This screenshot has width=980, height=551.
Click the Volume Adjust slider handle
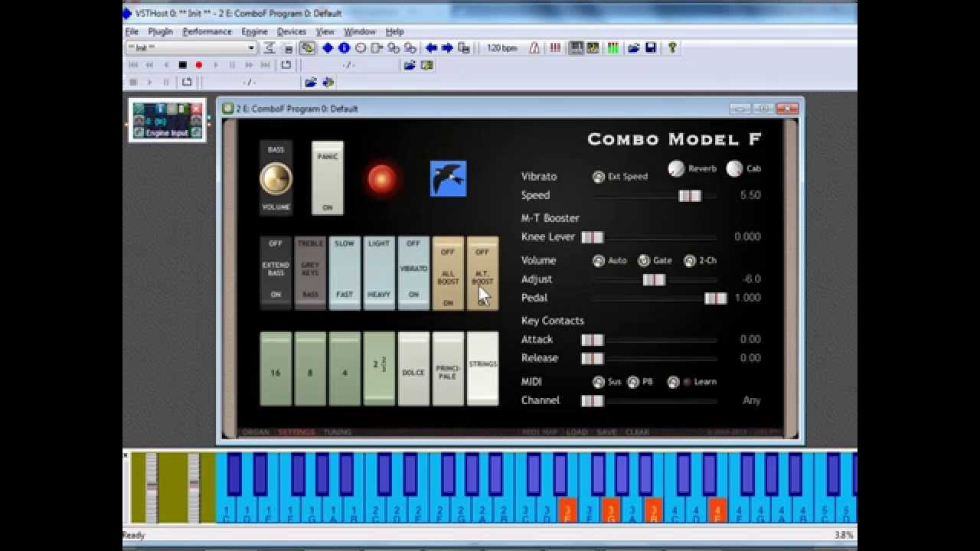pyautogui.click(x=654, y=280)
